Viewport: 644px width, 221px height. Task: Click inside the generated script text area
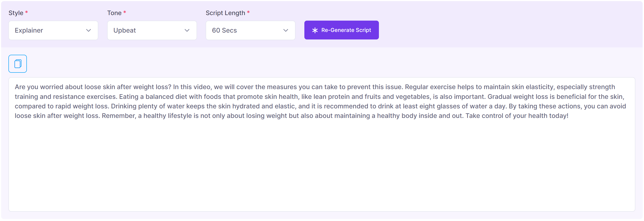pyautogui.click(x=322, y=145)
